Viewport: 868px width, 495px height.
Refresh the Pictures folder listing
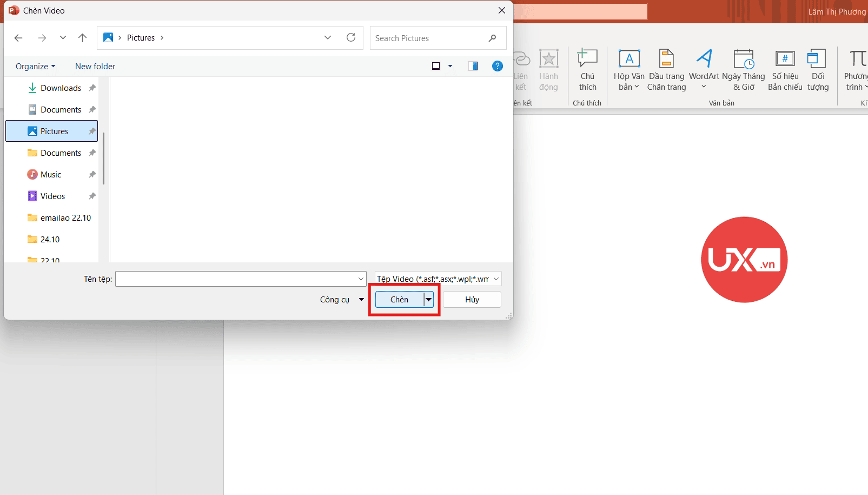pyautogui.click(x=351, y=38)
